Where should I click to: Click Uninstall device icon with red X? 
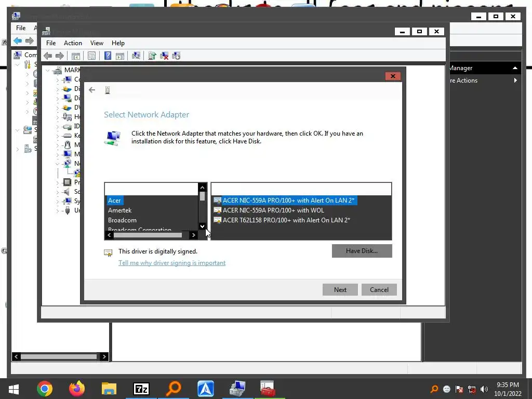164,56
